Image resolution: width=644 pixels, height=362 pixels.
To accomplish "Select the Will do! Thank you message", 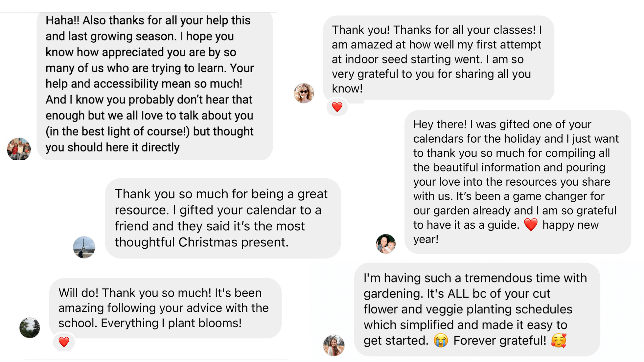I will tap(165, 308).
